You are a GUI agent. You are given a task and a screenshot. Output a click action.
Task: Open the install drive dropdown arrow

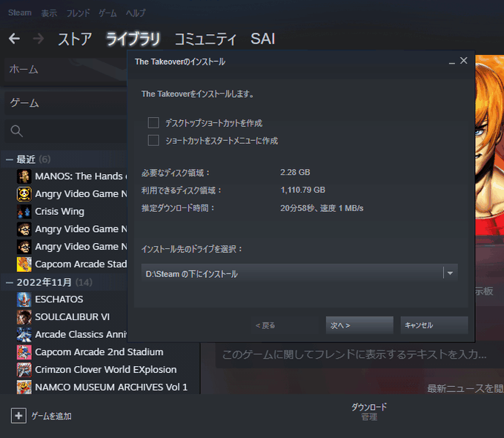coord(451,273)
